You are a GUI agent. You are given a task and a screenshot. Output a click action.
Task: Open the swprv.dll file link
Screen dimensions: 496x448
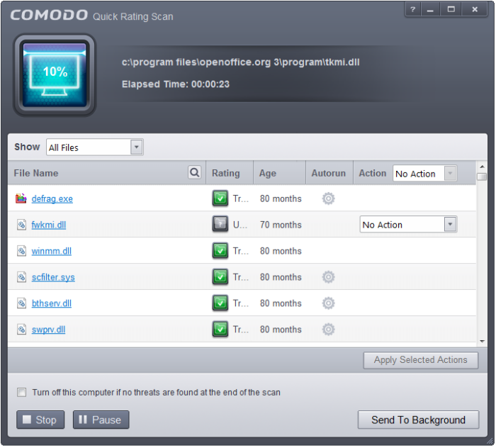tap(48, 330)
